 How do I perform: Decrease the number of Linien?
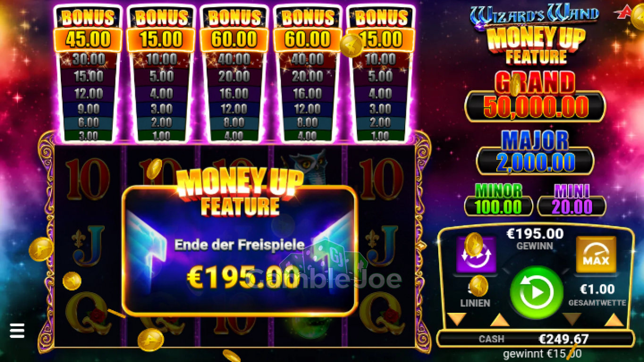click(x=456, y=320)
